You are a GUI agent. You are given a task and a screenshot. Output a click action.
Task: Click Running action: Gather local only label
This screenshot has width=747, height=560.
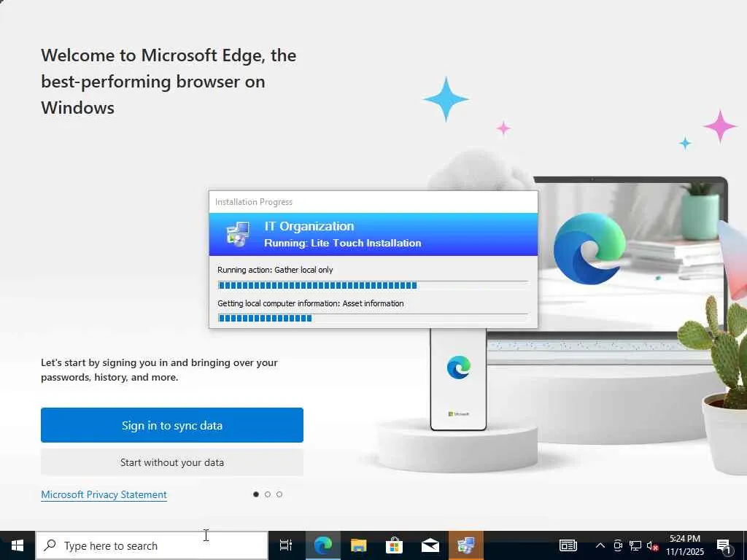275,270
